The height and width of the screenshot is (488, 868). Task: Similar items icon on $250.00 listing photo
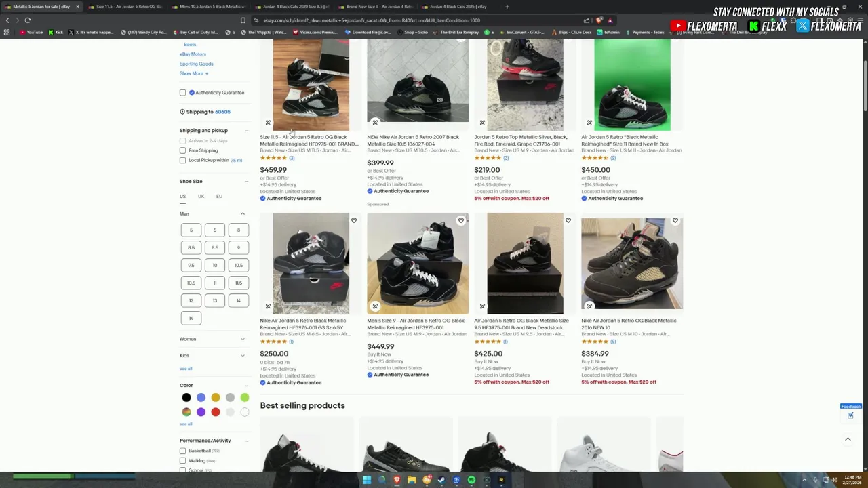pyautogui.click(x=268, y=306)
